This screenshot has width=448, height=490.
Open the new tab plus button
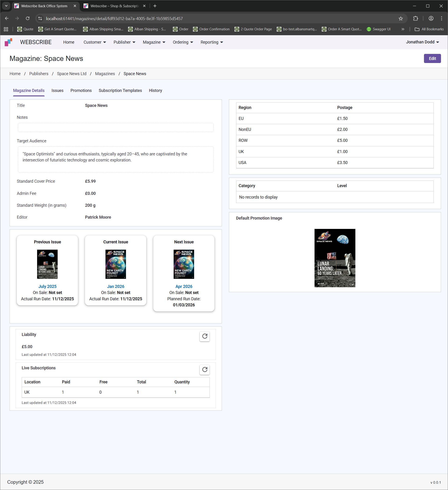[155, 6]
